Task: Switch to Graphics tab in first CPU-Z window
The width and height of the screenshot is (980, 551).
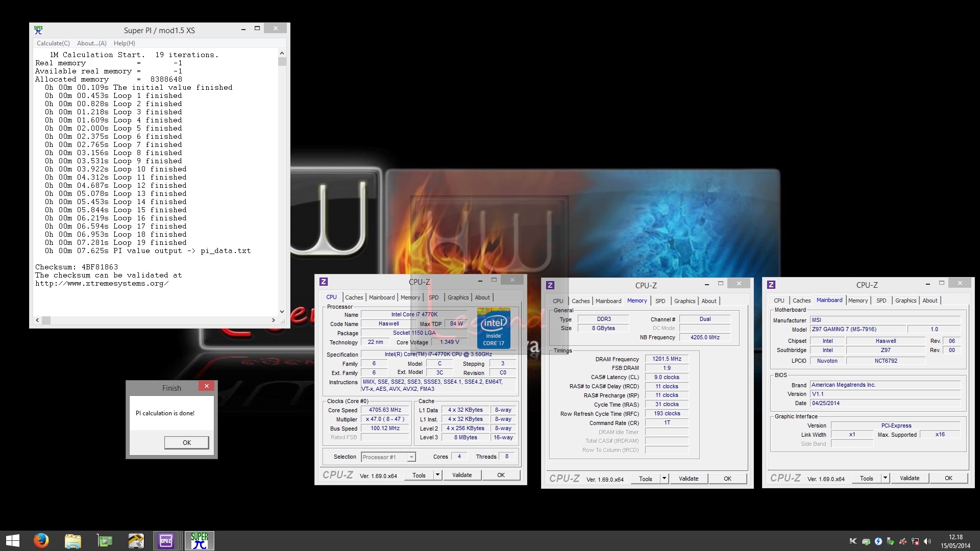Action: tap(458, 297)
